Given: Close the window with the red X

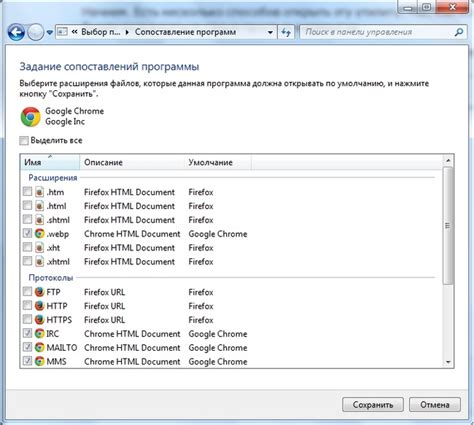Looking at the screenshot, I should 451,7.
